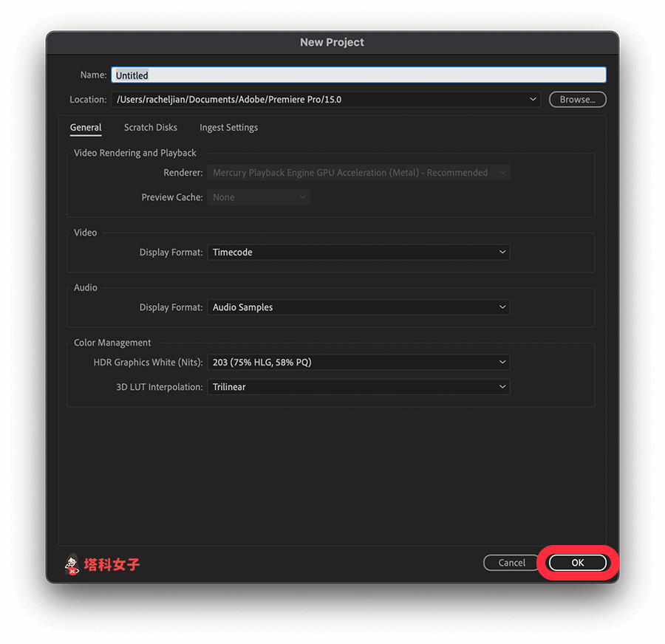Click the chevron on the Audio Samples dropdown
Viewport: 665px width, 644px height.
(502, 307)
